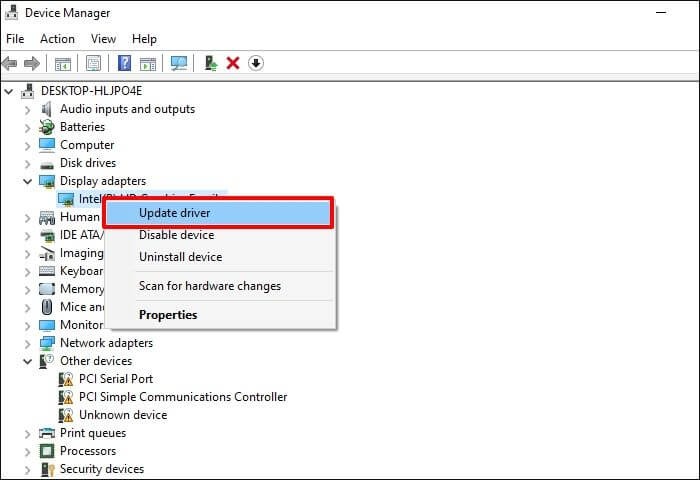Click the Display adapters category icon
This screenshot has height=480, width=700.
pyautogui.click(x=47, y=181)
